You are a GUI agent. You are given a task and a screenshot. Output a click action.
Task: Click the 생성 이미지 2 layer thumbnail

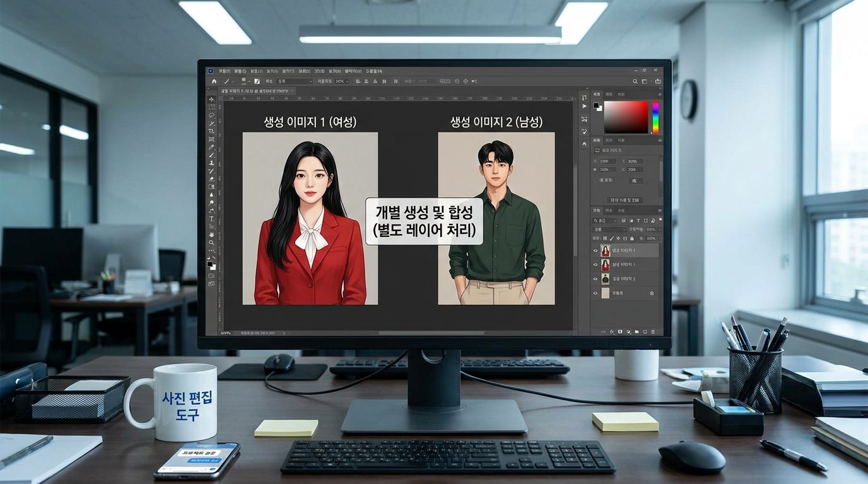click(606, 279)
